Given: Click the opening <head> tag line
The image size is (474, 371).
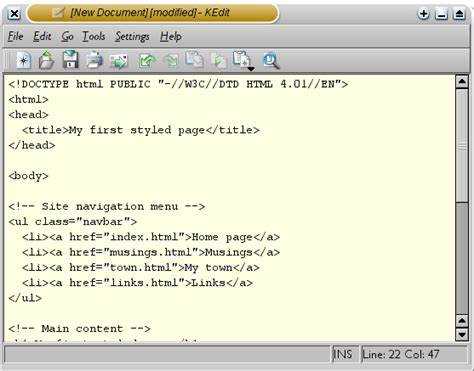Looking at the screenshot, I should click(29, 115).
